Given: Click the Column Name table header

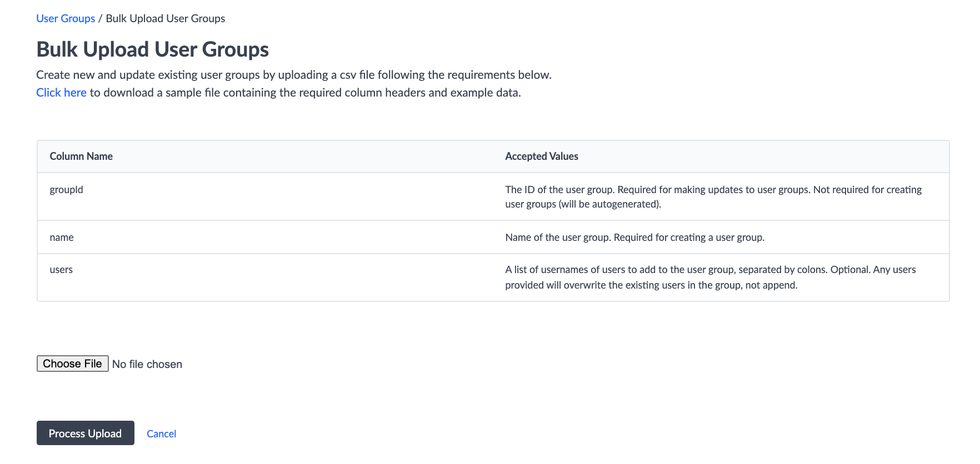Looking at the screenshot, I should coord(81,157).
